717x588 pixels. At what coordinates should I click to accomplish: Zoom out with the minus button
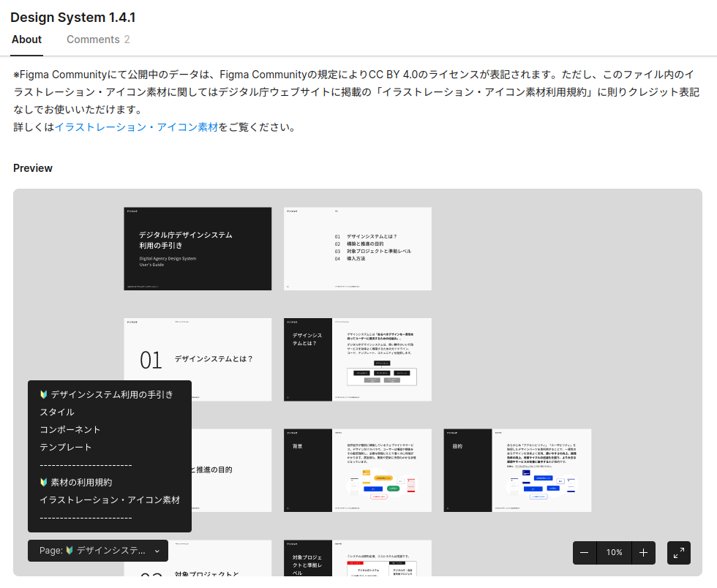[x=585, y=553]
